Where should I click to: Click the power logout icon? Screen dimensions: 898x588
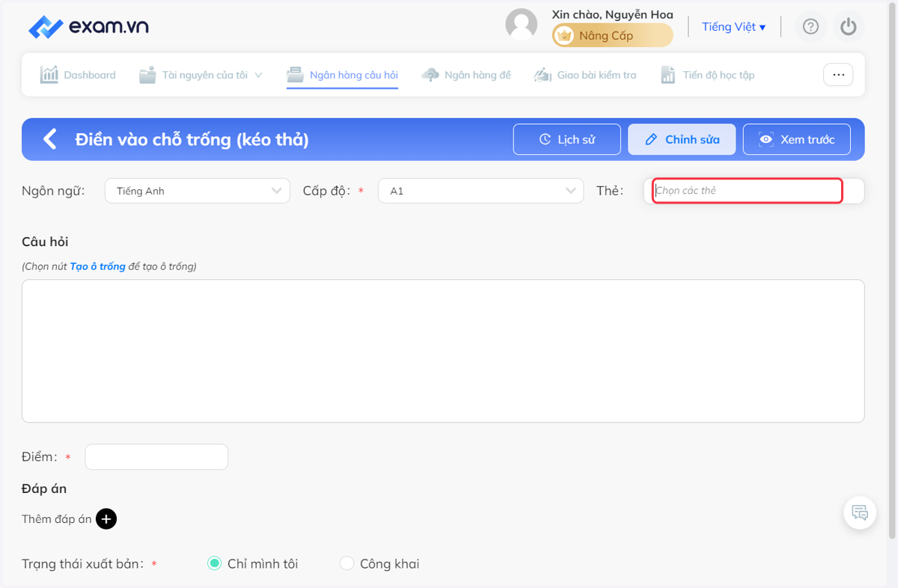click(848, 27)
